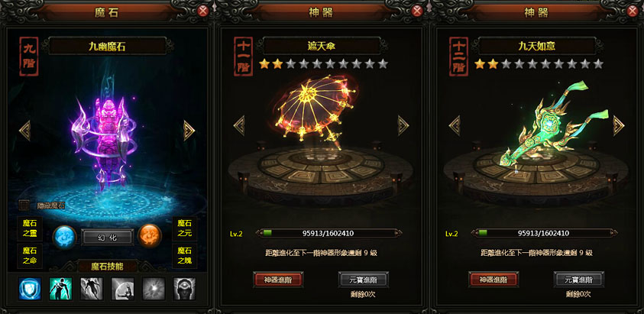Select the grey dome shield skill icon
Viewport: 644px width, 314px height.
122,289
